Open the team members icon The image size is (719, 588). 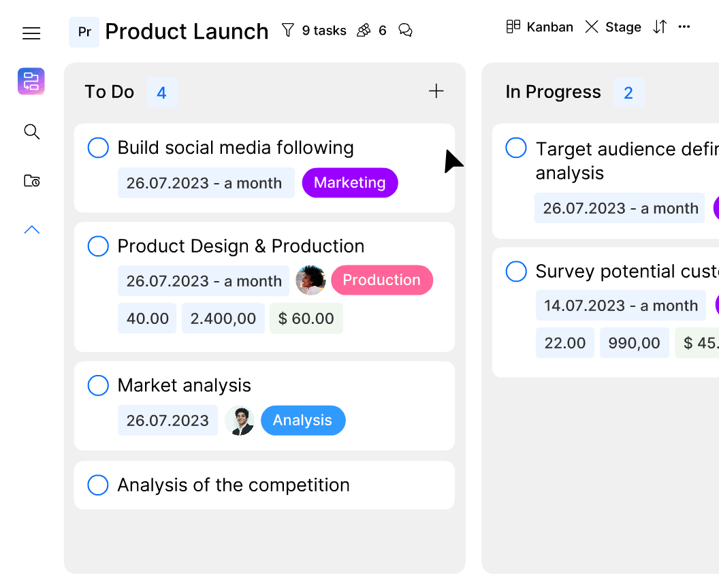coord(364,31)
